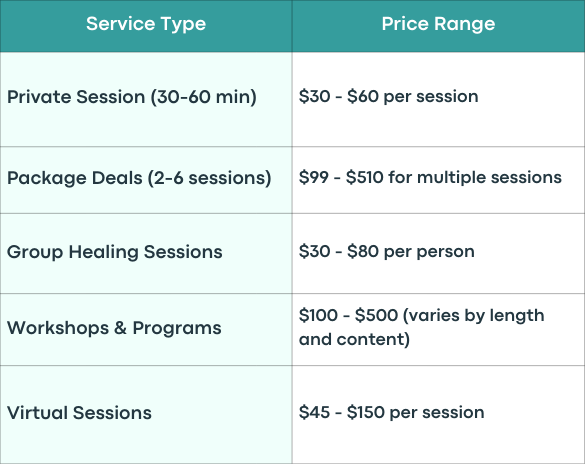Click the '(30-60 min)' text in first row
The width and height of the screenshot is (585, 464).
[204, 97]
